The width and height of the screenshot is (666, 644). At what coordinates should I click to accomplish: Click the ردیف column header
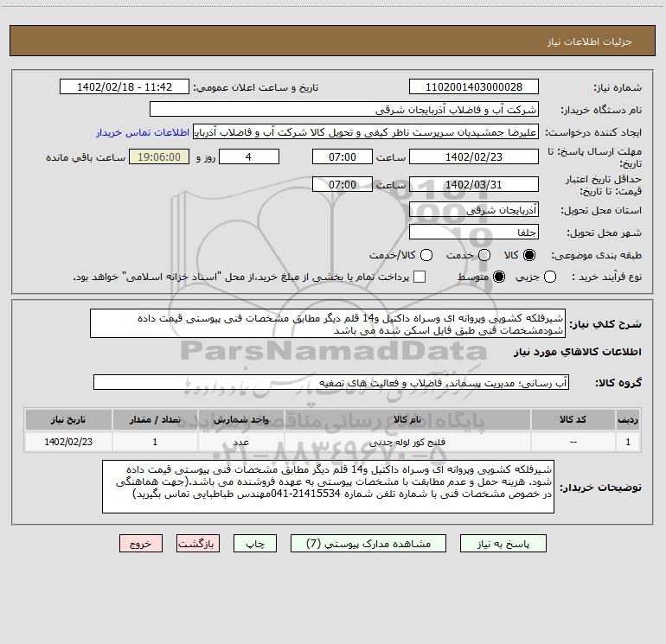coord(628,420)
